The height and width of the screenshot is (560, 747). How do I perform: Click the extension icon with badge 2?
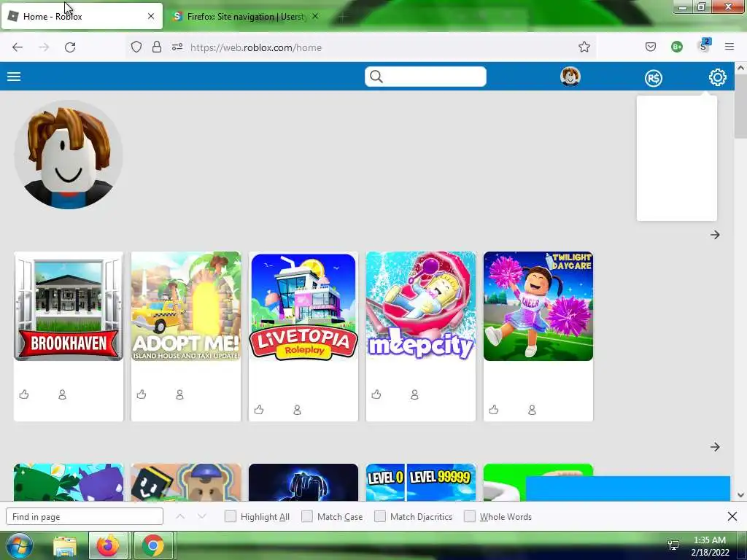click(704, 46)
